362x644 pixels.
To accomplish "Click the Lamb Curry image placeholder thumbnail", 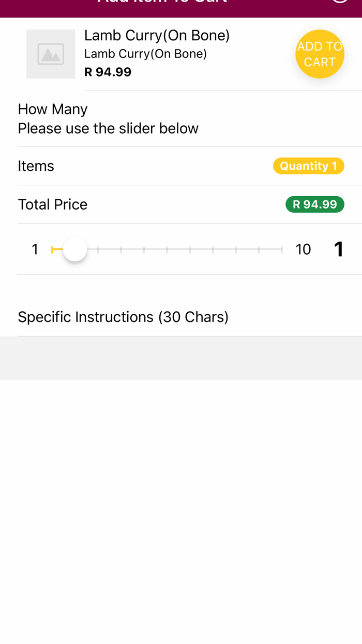I will tap(51, 54).
